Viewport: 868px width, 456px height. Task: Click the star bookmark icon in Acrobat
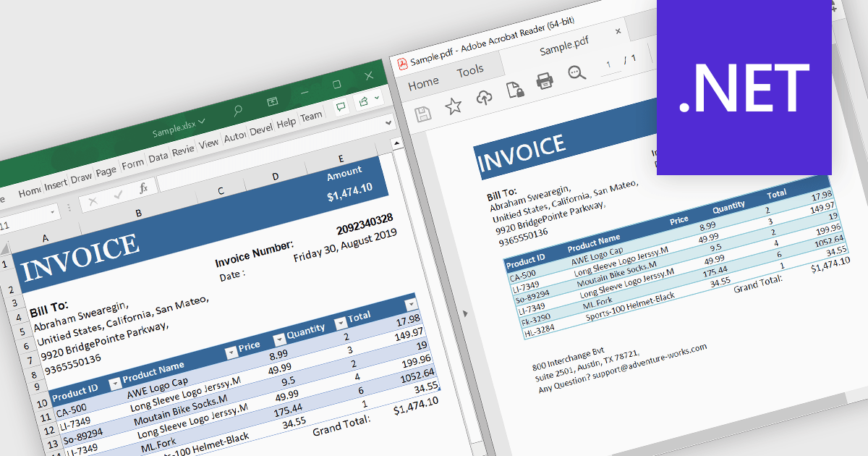tap(454, 107)
